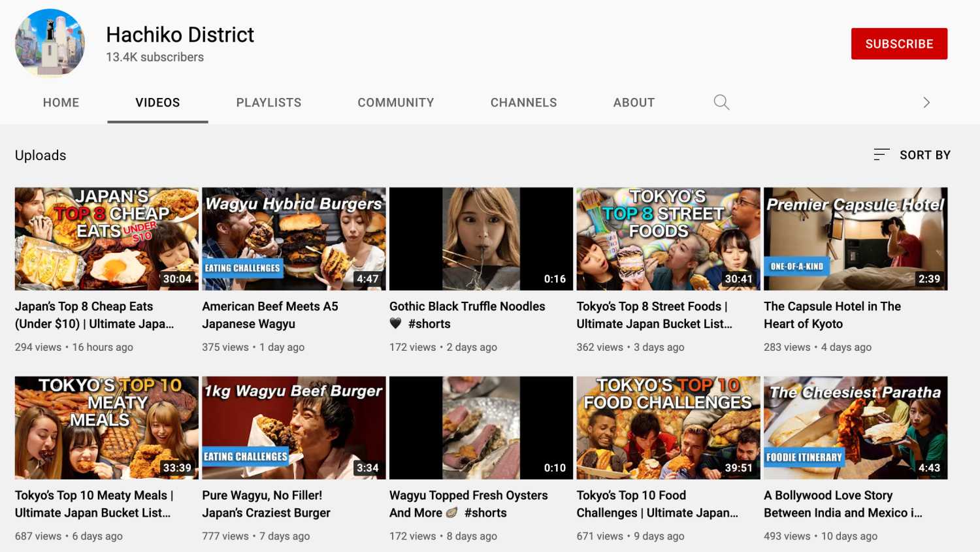The image size is (980, 552).
Task: Open Tokyo's Top 10 Meaty Meals thumbnail
Action: (106, 428)
